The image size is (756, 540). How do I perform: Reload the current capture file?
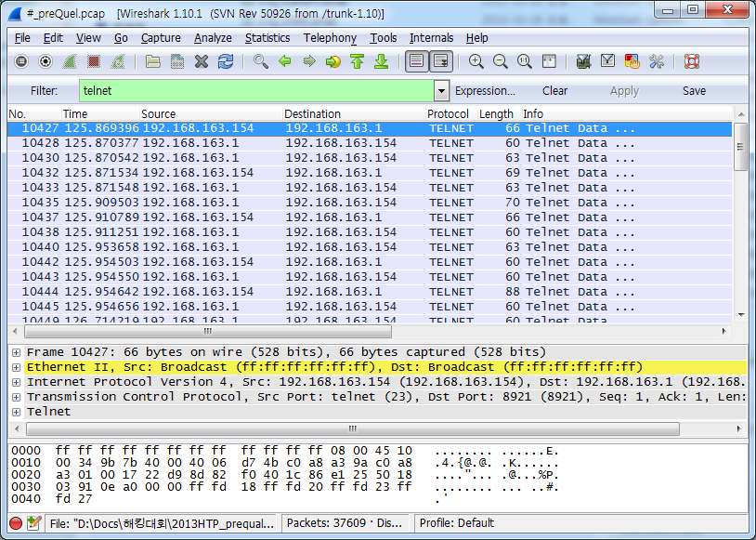(225, 61)
